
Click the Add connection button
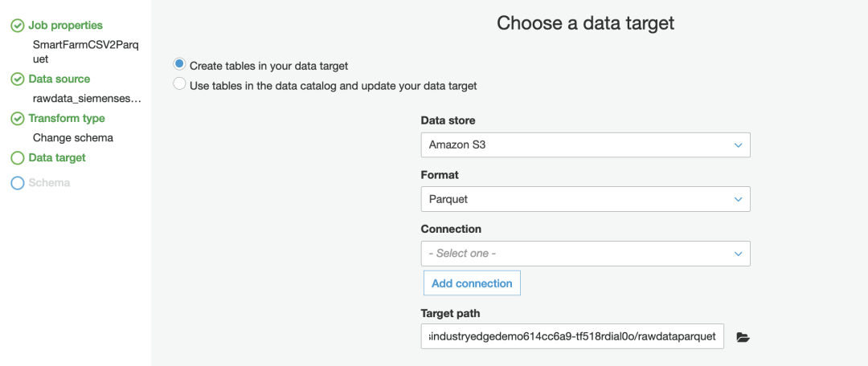[x=472, y=283]
